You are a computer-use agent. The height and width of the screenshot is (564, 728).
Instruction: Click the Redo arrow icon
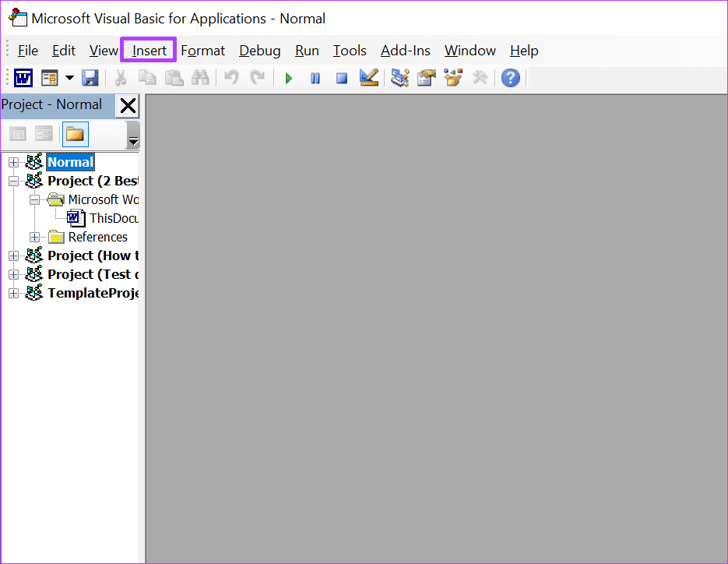(x=257, y=78)
